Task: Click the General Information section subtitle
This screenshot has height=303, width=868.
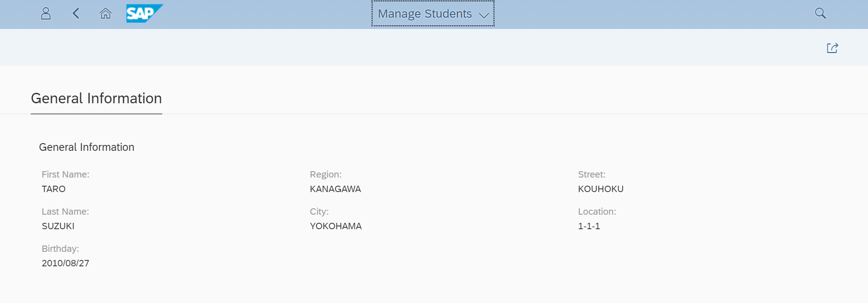Action: (87, 147)
